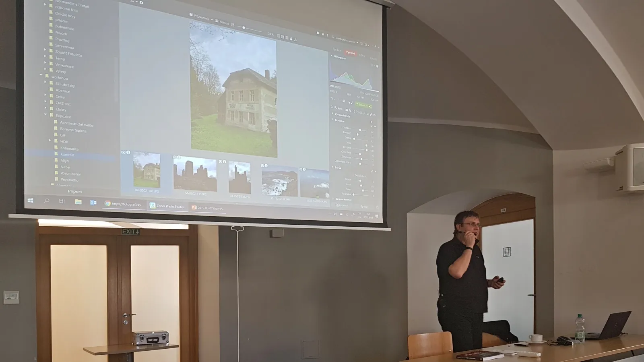Expand the Barevné korekce section
This screenshot has height=362, width=644.
[334, 199]
